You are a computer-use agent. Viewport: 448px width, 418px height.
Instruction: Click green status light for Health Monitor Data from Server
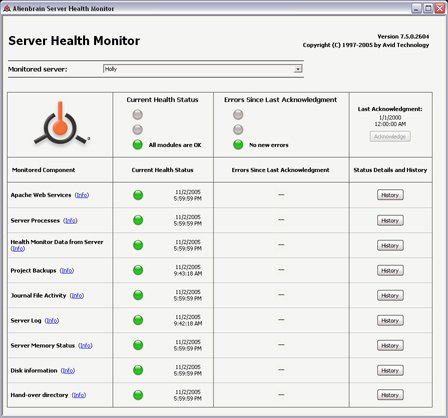point(138,245)
